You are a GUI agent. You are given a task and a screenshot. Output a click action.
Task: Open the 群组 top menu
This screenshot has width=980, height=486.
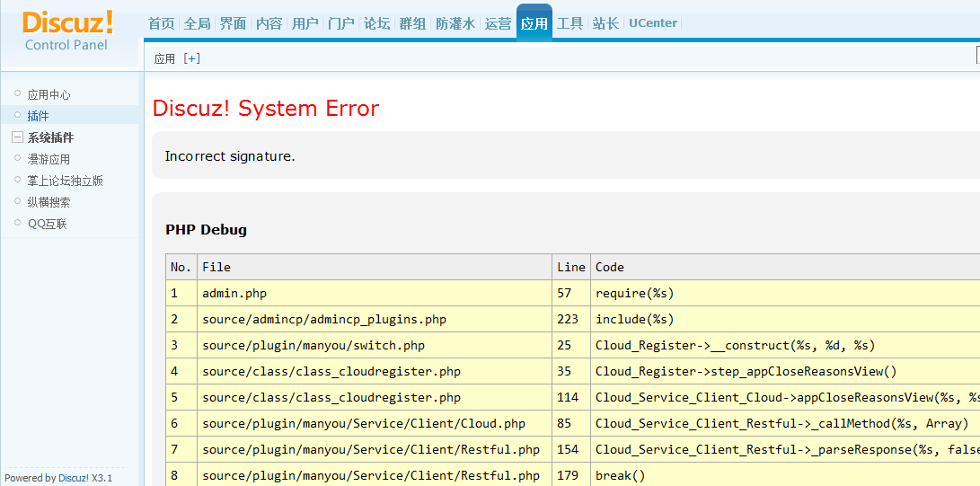click(413, 23)
